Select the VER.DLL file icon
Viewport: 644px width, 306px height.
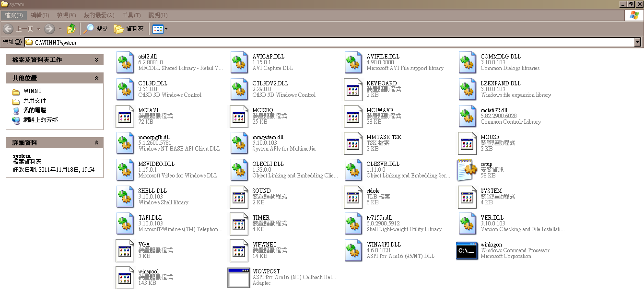click(468, 224)
